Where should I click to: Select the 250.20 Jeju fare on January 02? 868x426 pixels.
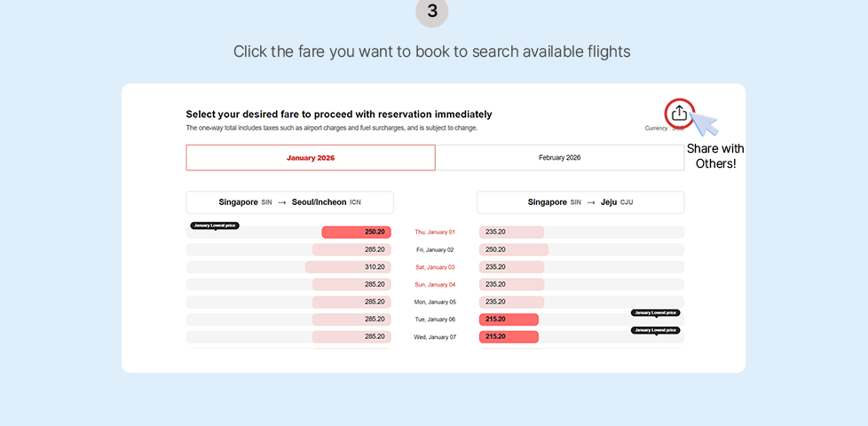click(x=513, y=249)
